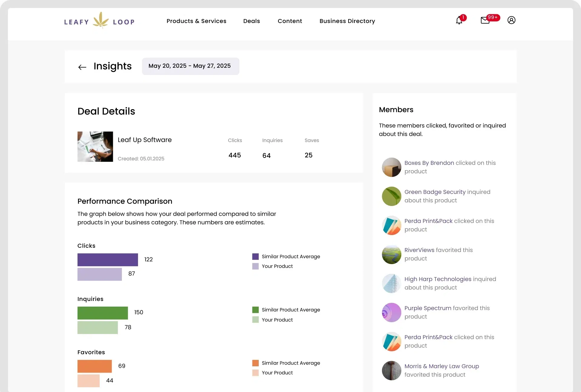Click the back arrow beside Insights
Viewport: 581px width, 392px height.
point(82,67)
